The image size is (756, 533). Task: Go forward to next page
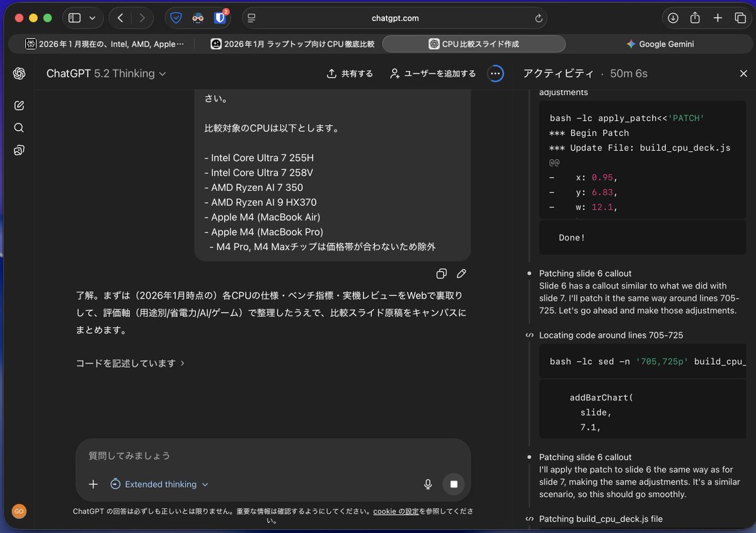point(141,18)
